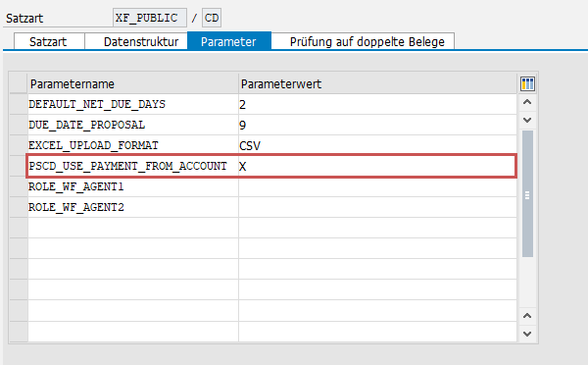Click the X value of PSCD_USE_PAYMENT_FROM_ACCOUNT
The width and height of the screenshot is (588, 365).
[x=377, y=166]
